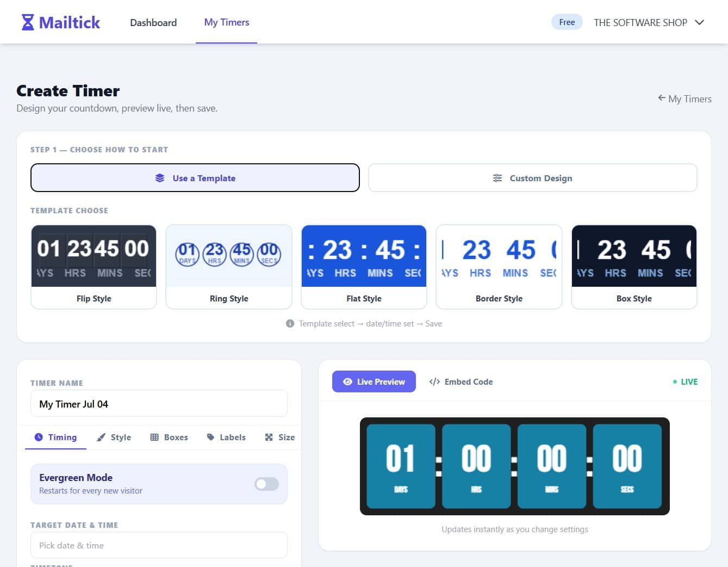Click the grid icon beside Boxes

pyautogui.click(x=154, y=437)
